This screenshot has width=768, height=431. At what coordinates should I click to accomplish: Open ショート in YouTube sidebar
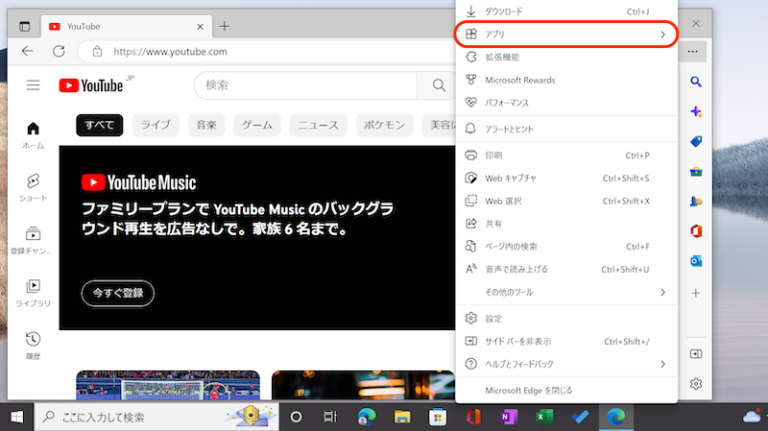[x=33, y=188]
